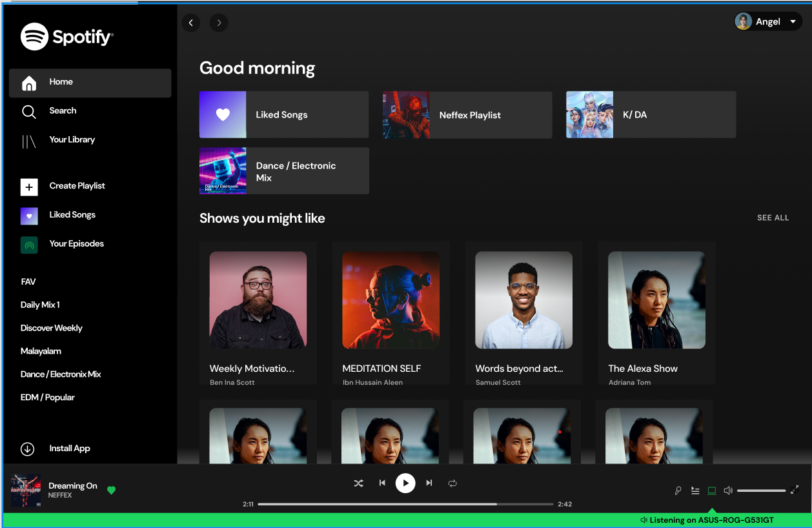Open the Dance / Electronic Mix card
The width and height of the screenshot is (812, 528).
[x=284, y=171]
